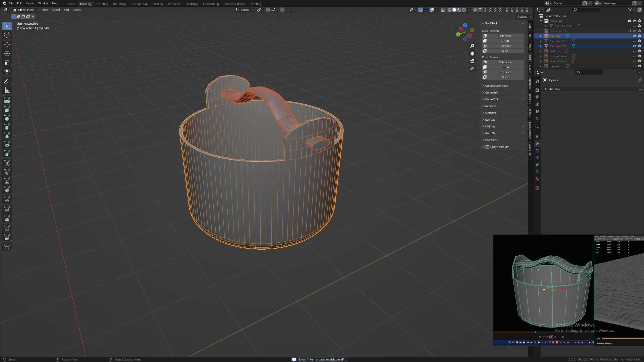Viewport: 644px width, 362px height.
Task: Switch perspective/orthographic grid icon
Action: tap(472, 69)
